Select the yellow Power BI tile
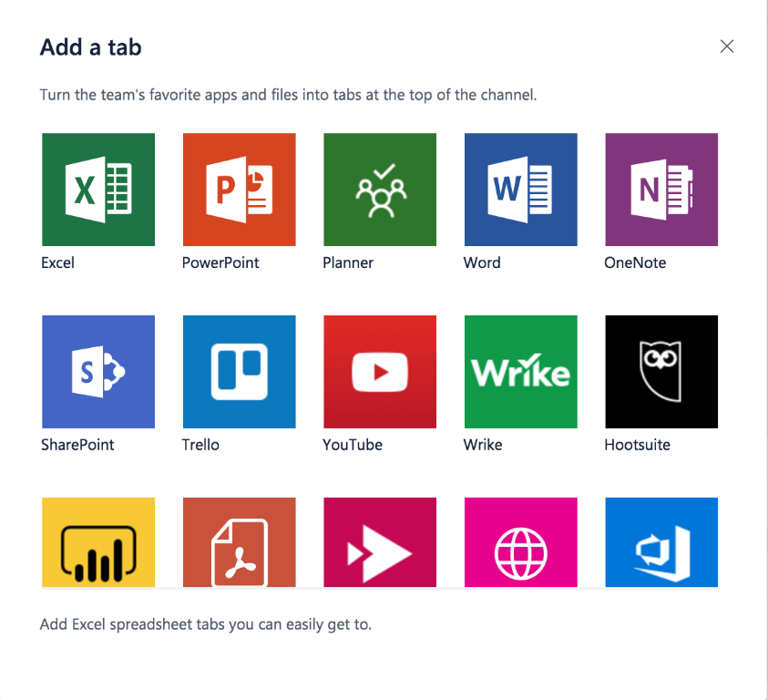768x700 pixels. point(98,542)
